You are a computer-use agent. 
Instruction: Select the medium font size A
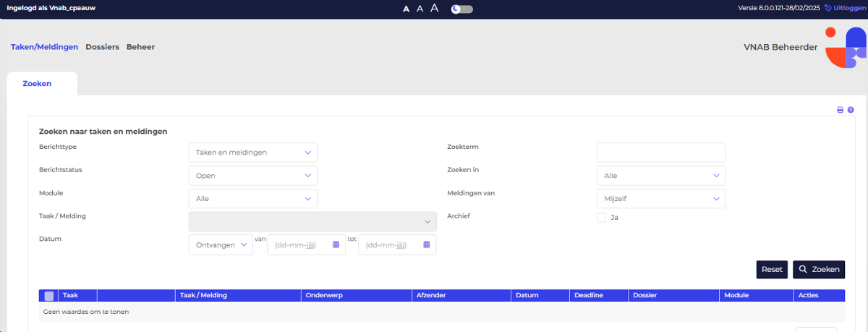pos(420,9)
